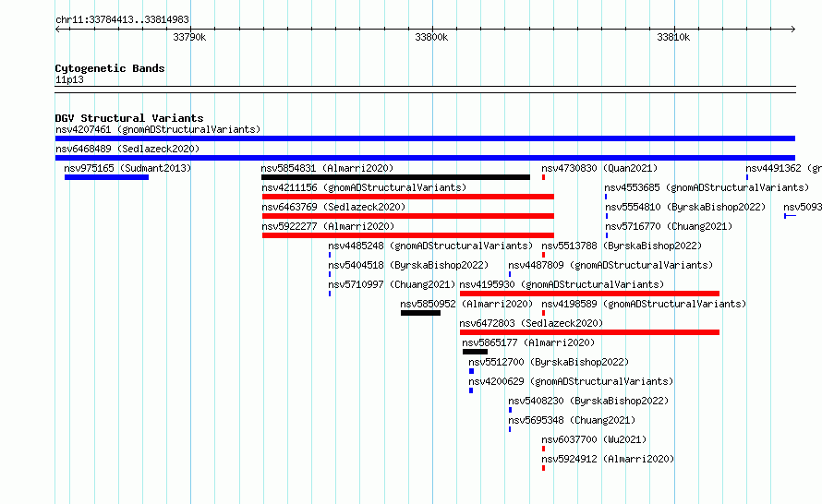Click the black bar for nsv5854831 (Almarri2020)
Image resolution: width=822 pixels, height=504 pixels.
pos(396,177)
